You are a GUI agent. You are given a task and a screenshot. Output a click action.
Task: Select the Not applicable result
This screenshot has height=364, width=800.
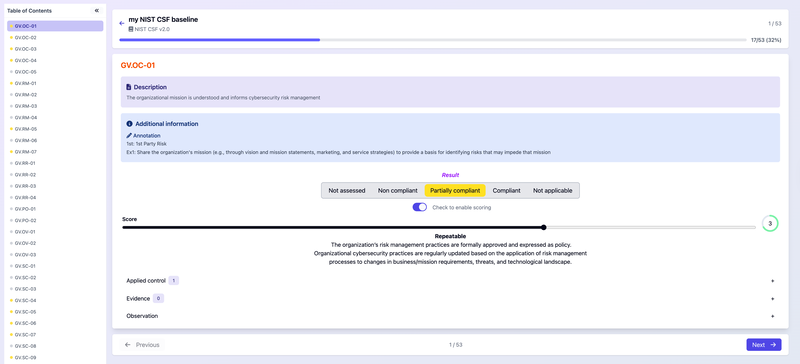click(x=553, y=190)
